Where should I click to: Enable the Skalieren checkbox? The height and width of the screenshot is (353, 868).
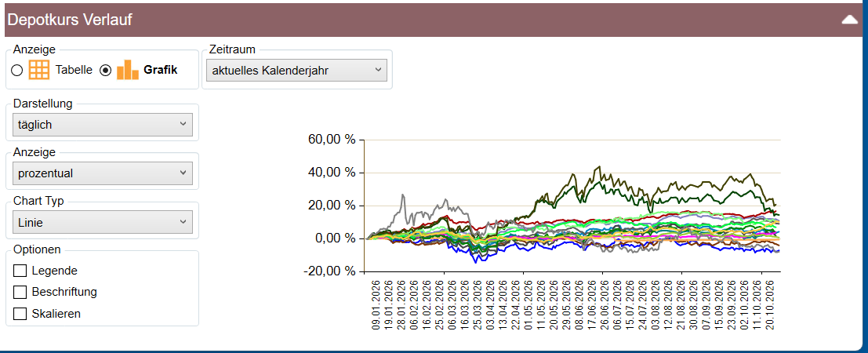pos(20,314)
